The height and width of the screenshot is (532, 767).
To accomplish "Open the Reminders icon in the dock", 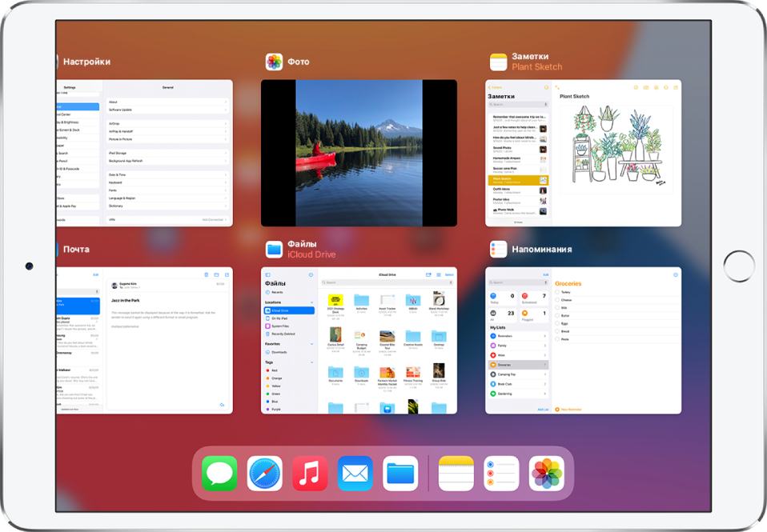I will (x=501, y=473).
